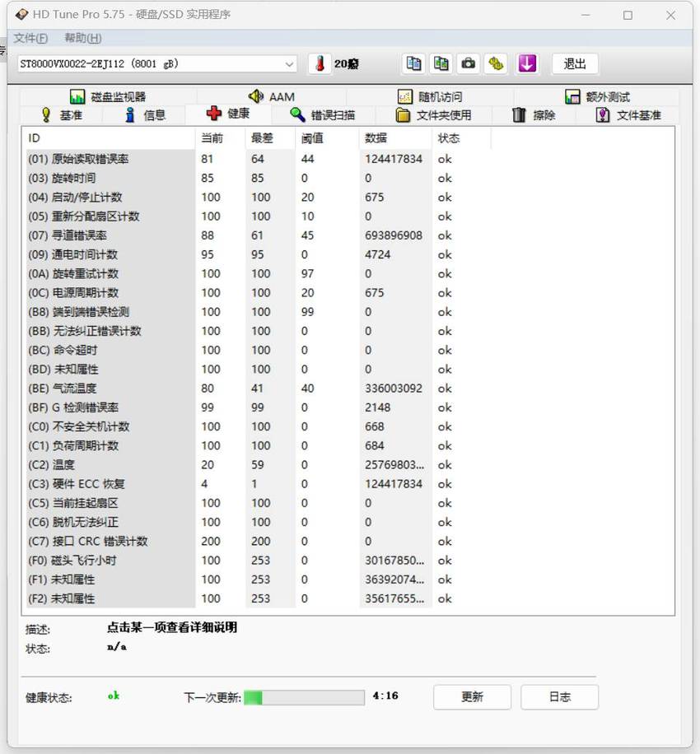The height and width of the screenshot is (754, 700).
Task: Click the data value 4724
Action: [x=378, y=254]
